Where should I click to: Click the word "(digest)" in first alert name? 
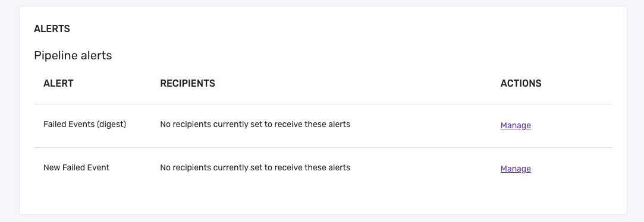[x=111, y=124]
